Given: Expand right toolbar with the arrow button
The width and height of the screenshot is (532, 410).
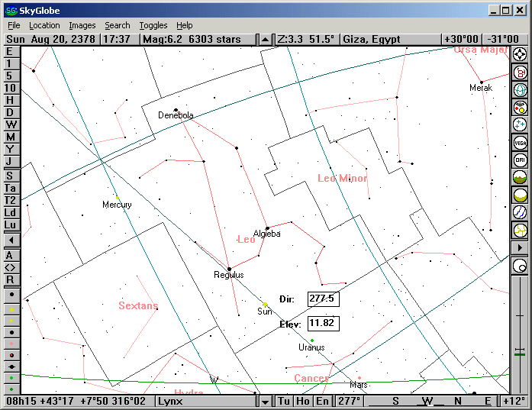Looking at the screenshot, I should point(520,247).
